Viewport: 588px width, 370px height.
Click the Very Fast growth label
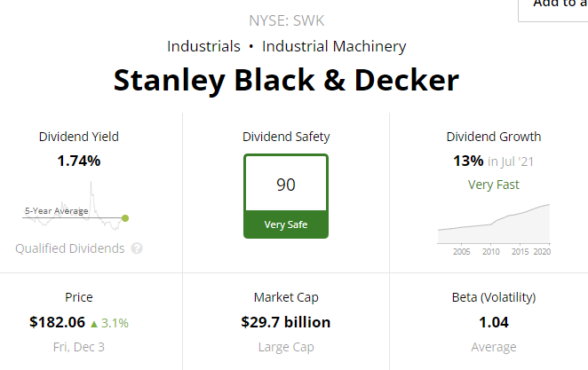tap(494, 185)
